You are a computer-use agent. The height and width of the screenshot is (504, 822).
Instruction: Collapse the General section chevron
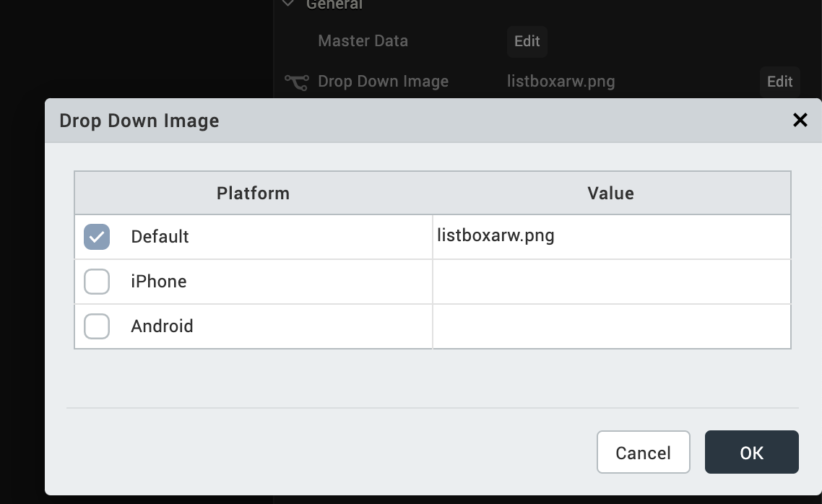pos(289,4)
